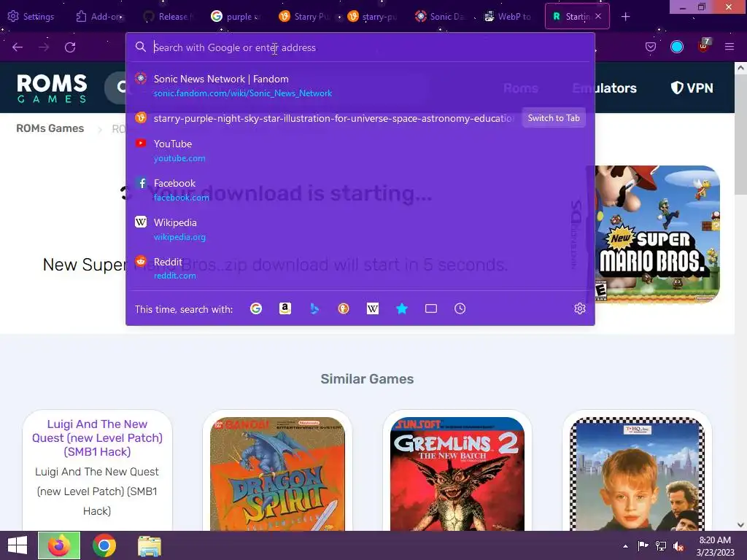
Task: Select Sonic News Network Fandom suggestion
Action: 360,86
